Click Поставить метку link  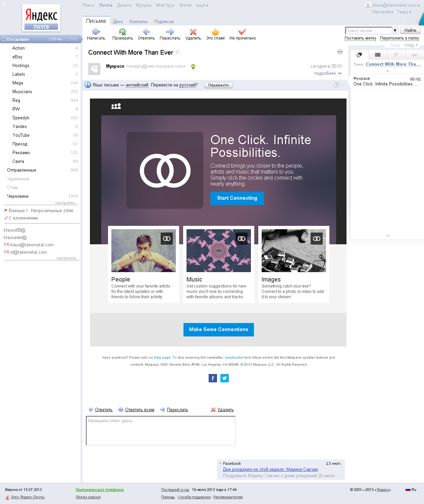pos(360,38)
